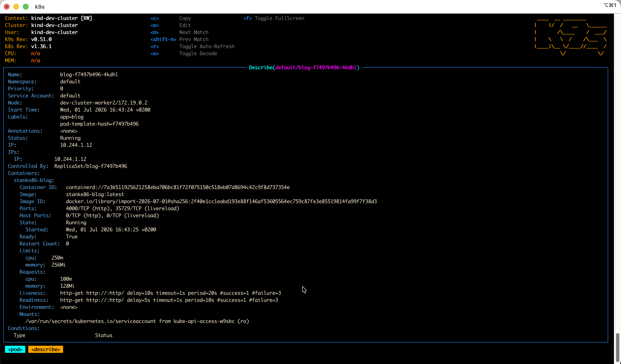Click the <n> Next Match shortcut
Image resolution: width=621 pixels, height=364 pixels.
click(179, 32)
